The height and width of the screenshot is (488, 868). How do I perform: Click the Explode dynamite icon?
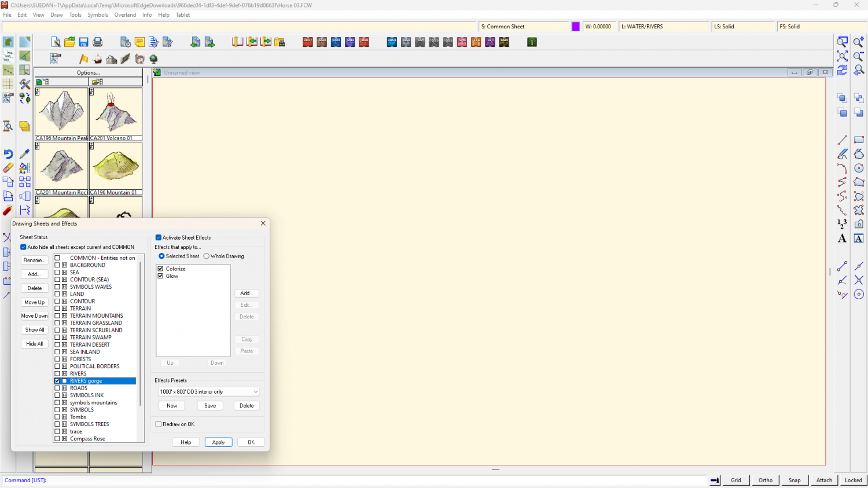point(8,210)
